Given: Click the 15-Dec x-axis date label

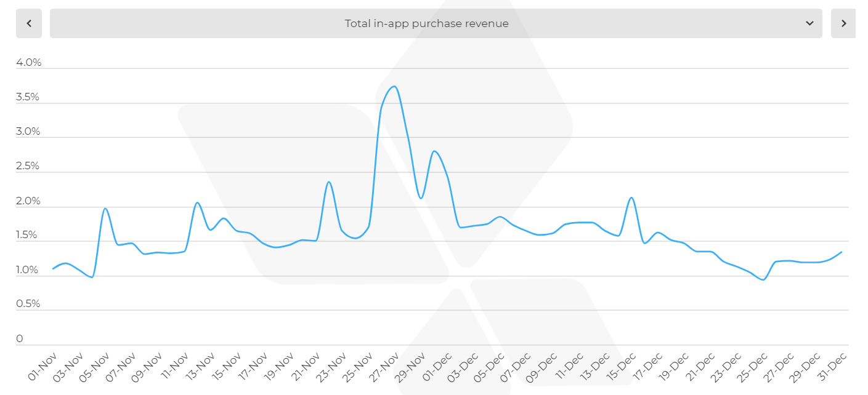Looking at the screenshot, I should pyautogui.click(x=623, y=367).
